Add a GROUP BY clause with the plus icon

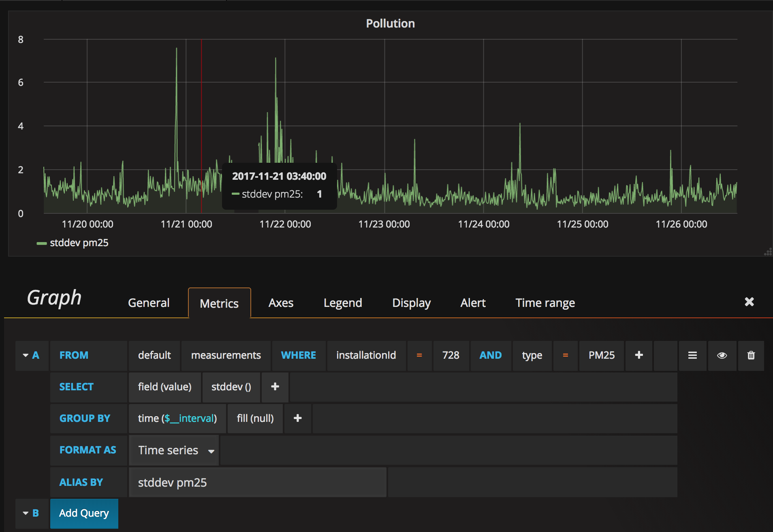297,419
